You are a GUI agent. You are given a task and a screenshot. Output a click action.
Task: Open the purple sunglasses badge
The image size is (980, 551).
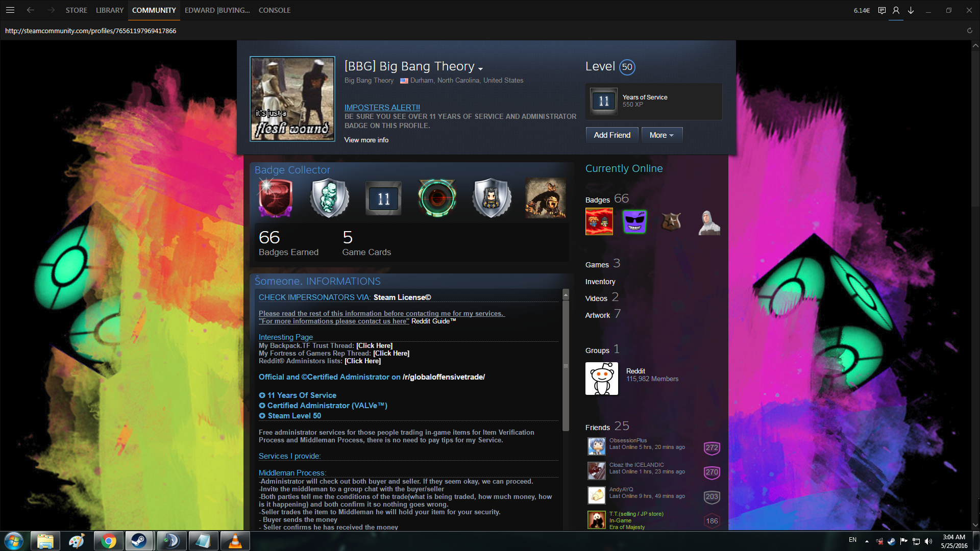pyautogui.click(x=634, y=222)
